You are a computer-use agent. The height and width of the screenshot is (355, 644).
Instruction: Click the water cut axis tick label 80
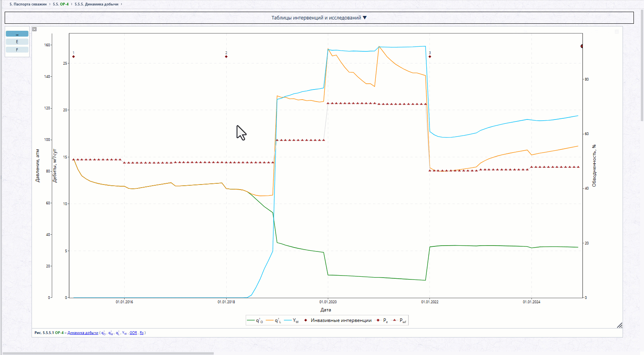pyautogui.click(x=587, y=79)
